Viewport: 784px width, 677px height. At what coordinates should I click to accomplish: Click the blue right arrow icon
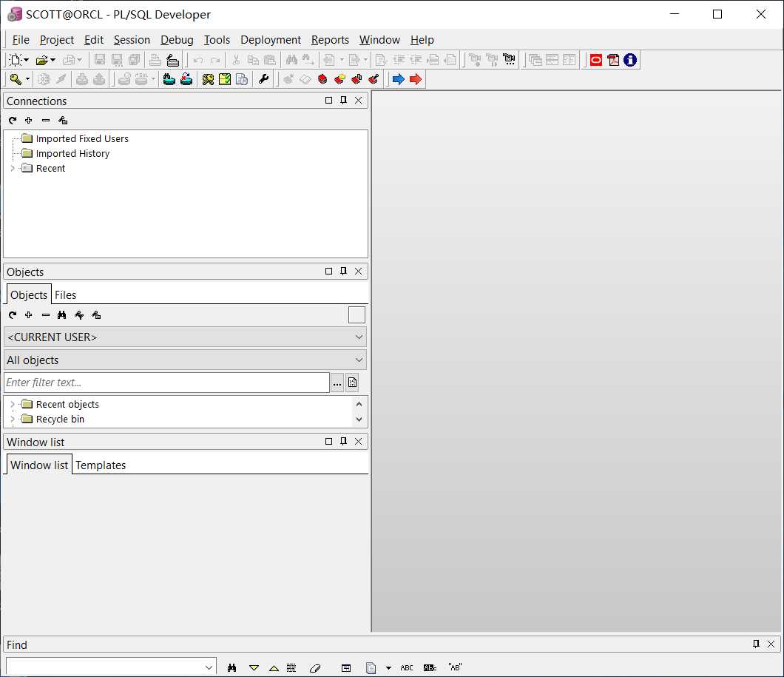[399, 79]
